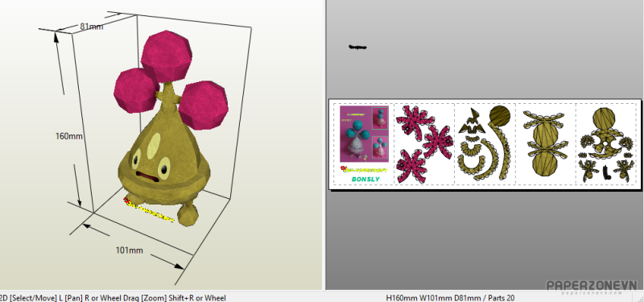
Task: Click the 101mm width dimension label
Action: click(130, 250)
